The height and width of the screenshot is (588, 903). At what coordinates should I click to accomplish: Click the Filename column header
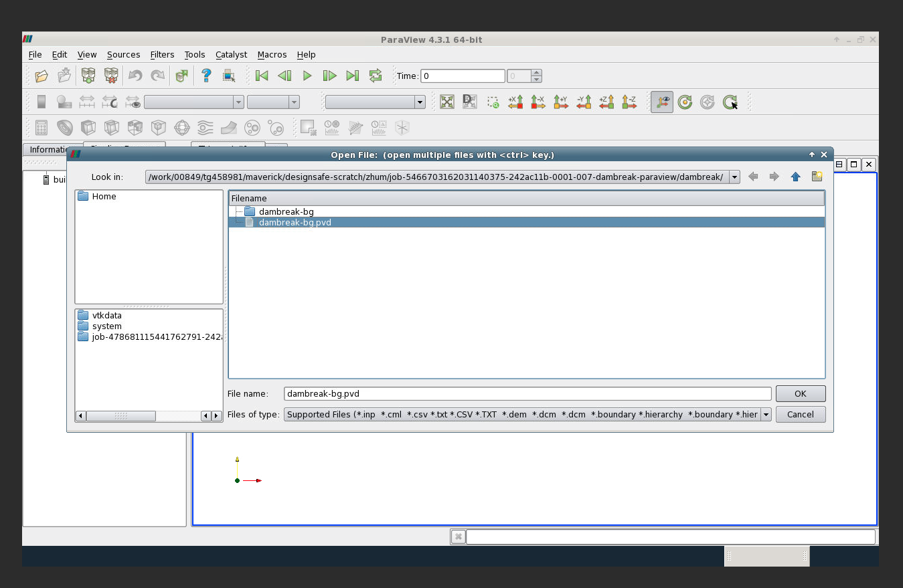coord(527,199)
